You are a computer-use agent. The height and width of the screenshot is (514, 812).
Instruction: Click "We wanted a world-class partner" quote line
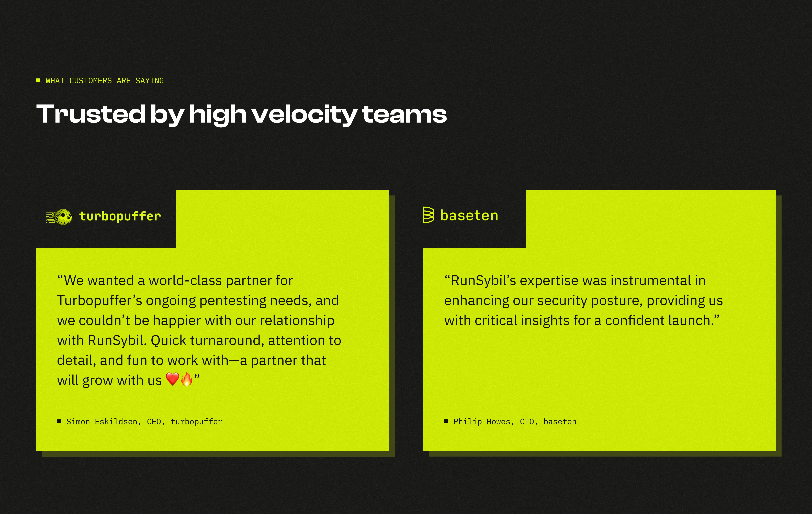[175, 281]
